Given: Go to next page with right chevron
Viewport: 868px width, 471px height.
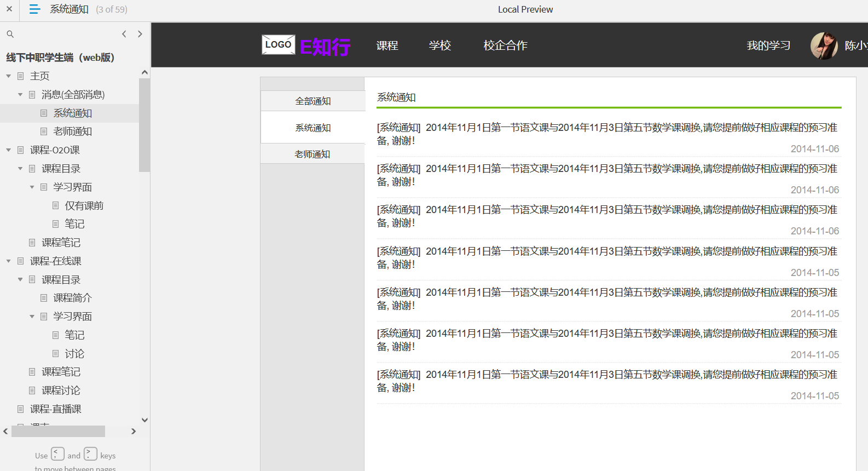Looking at the screenshot, I should pyautogui.click(x=140, y=34).
